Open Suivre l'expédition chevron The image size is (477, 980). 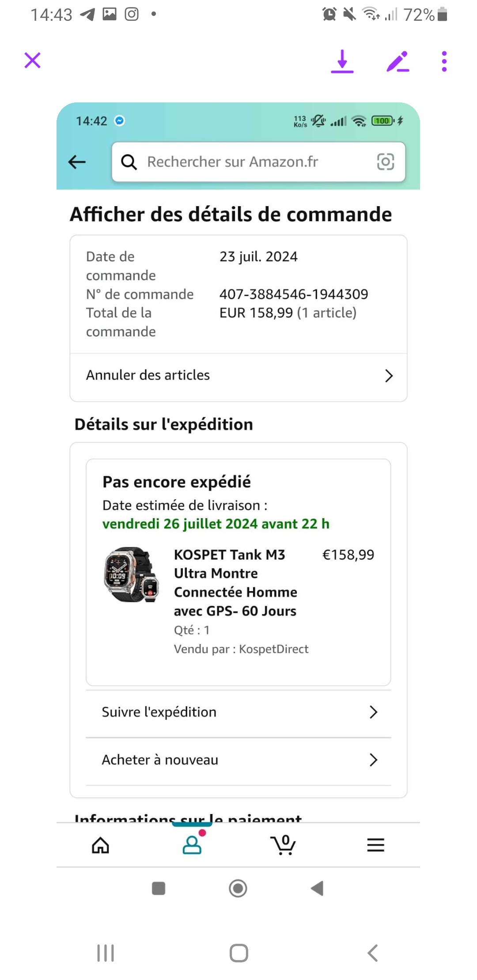[x=373, y=712]
